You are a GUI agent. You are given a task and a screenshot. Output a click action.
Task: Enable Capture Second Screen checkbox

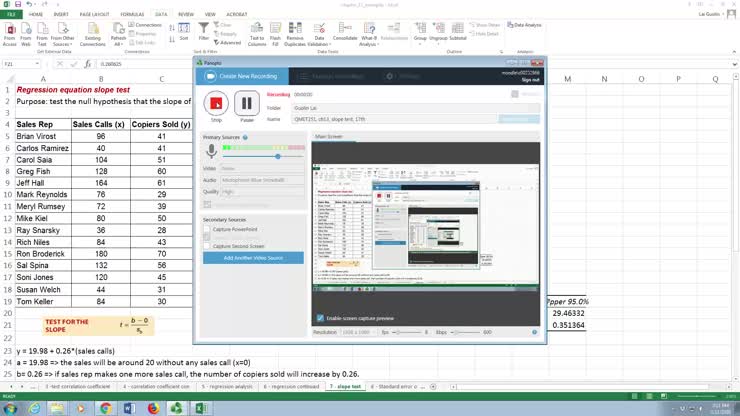pyautogui.click(x=207, y=244)
